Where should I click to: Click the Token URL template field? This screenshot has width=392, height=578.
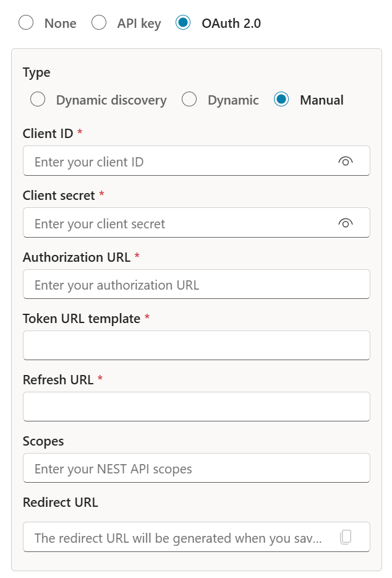click(x=197, y=345)
